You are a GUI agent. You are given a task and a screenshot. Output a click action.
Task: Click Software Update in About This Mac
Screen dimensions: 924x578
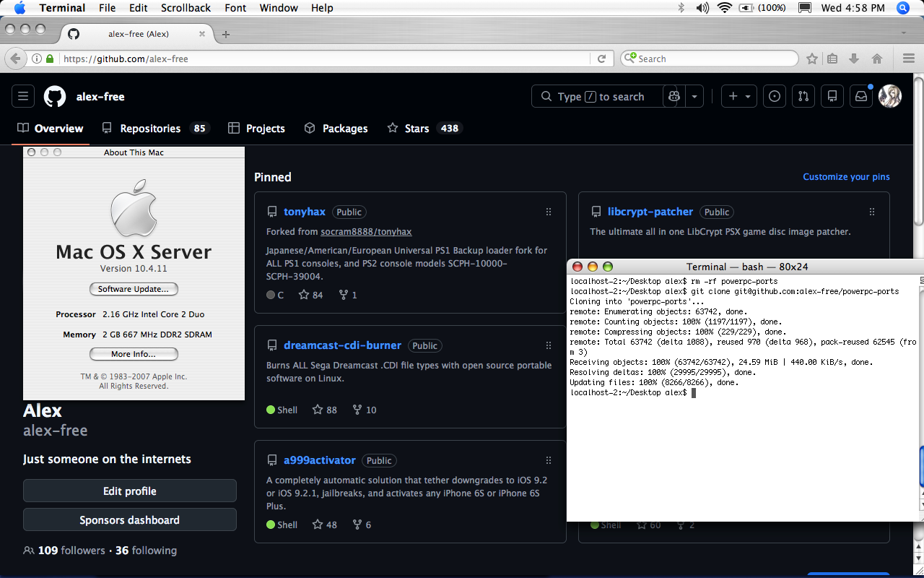(134, 289)
